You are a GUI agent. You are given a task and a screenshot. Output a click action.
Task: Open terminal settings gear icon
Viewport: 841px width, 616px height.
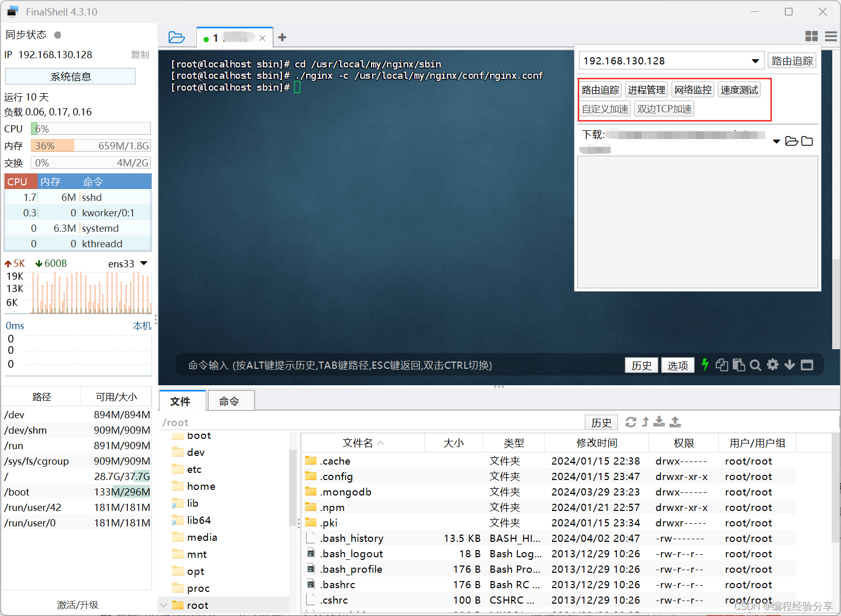772,365
